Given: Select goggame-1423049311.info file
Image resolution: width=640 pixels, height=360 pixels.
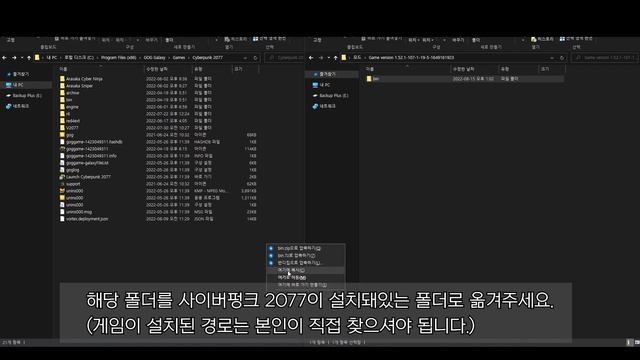Looking at the screenshot, I should [x=91, y=156].
